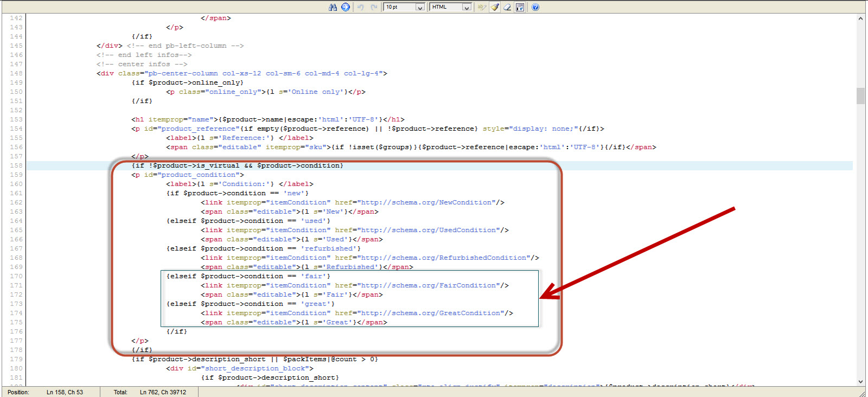Viewport: 868px width, 397px height.
Task: Open the blue Help question-mark icon
Action: click(535, 7)
